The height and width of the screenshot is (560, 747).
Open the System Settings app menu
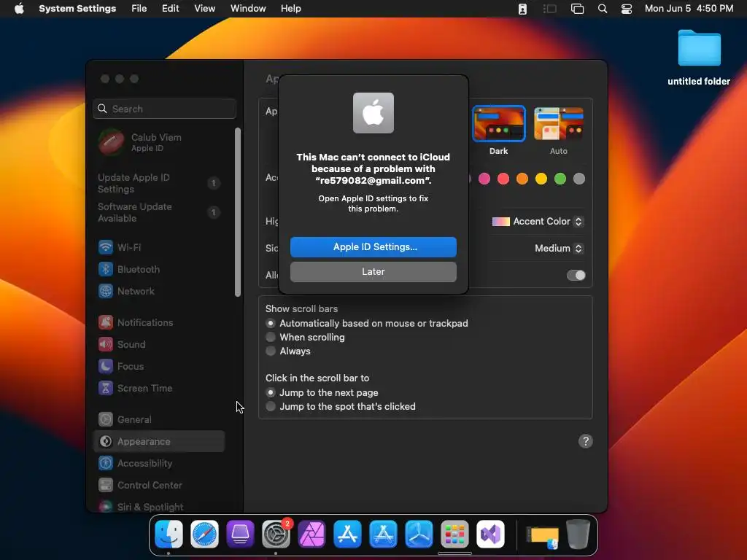77,9
